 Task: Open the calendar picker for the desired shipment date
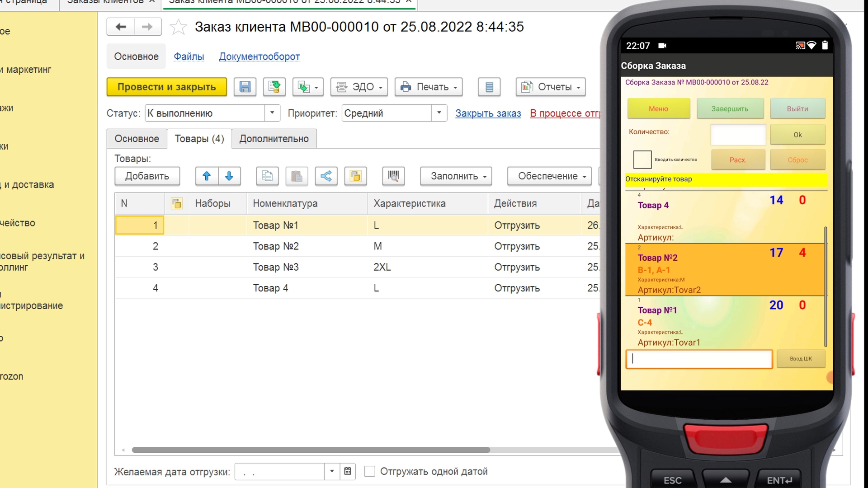coord(348,471)
